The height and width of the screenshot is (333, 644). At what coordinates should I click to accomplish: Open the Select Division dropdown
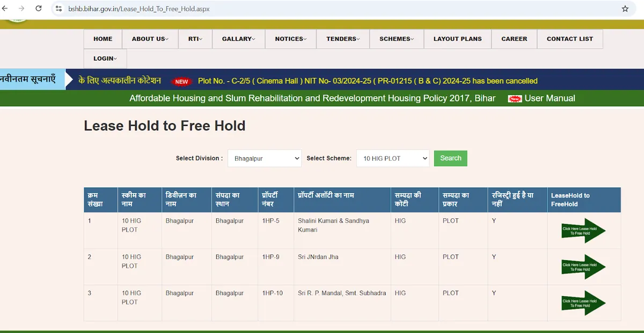pos(265,158)
